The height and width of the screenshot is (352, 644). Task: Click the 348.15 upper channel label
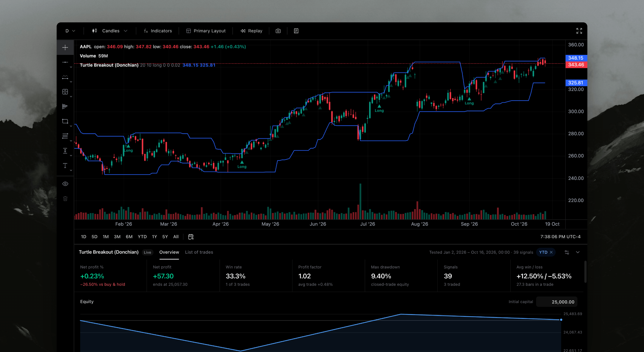(x=576, y=58)
